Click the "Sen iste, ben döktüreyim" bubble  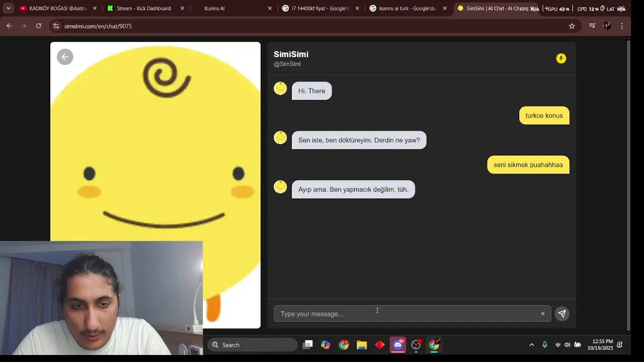click(x=359, y=140)
